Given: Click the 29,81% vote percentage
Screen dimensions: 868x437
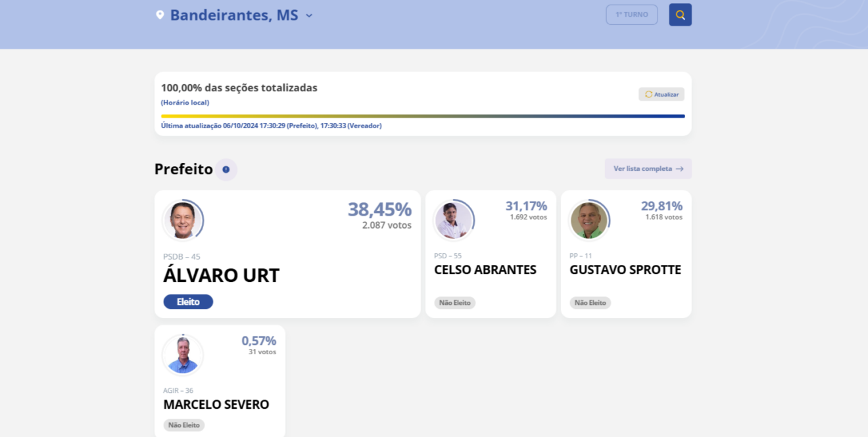Looking at the screenshot, I should pyautogui.click(x=662, y=206).
